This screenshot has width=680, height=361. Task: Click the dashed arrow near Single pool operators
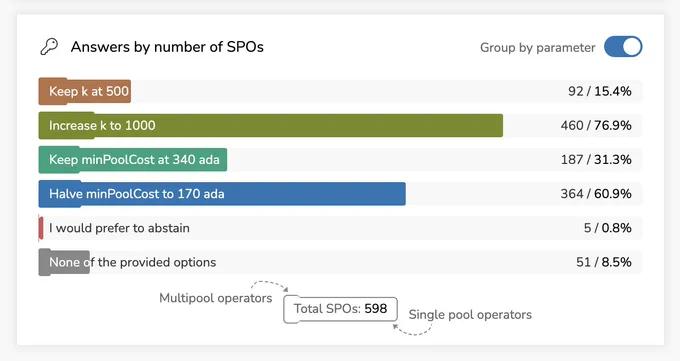coord(412,330)
